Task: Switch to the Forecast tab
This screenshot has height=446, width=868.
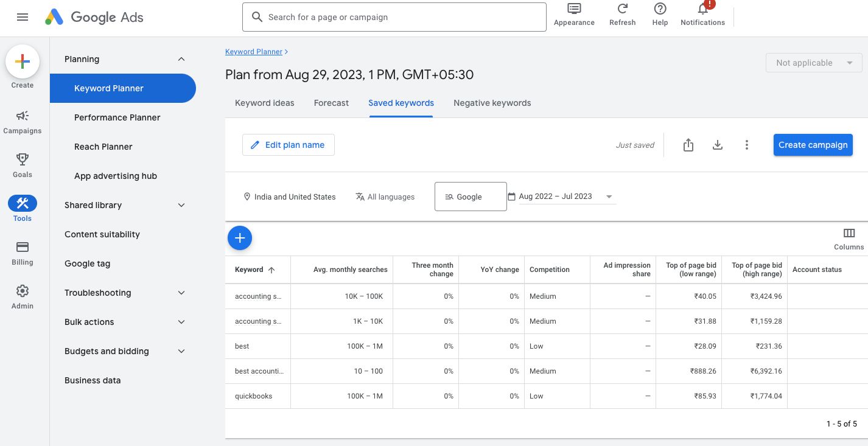Action: pyautogui.click(x=331, y=103)
